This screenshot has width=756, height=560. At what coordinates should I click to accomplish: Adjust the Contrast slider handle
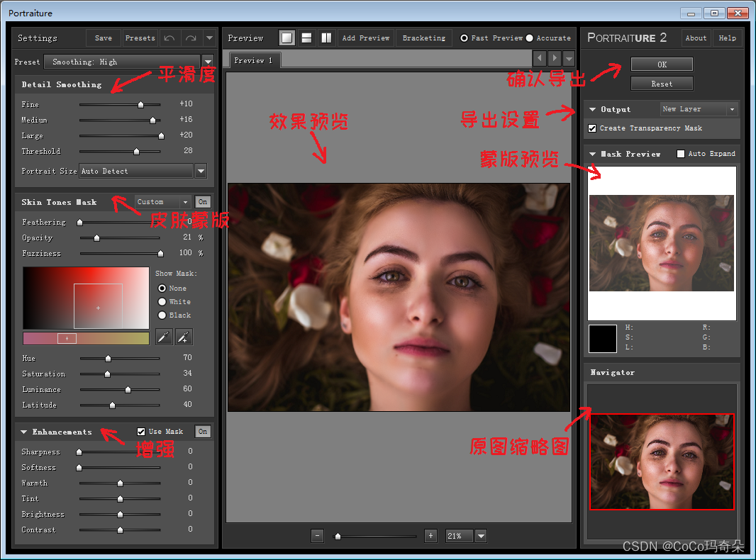120,530
